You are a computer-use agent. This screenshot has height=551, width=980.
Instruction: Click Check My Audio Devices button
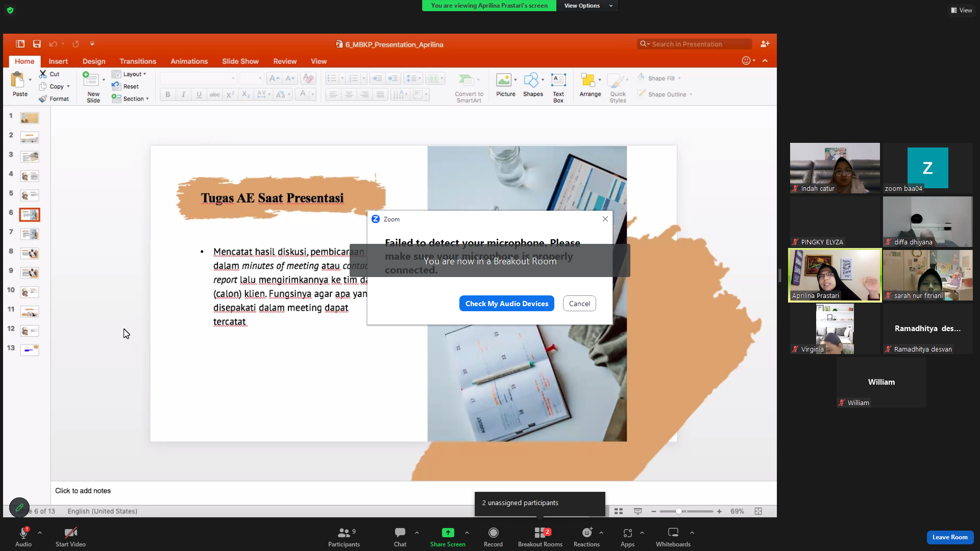(507, 304)
